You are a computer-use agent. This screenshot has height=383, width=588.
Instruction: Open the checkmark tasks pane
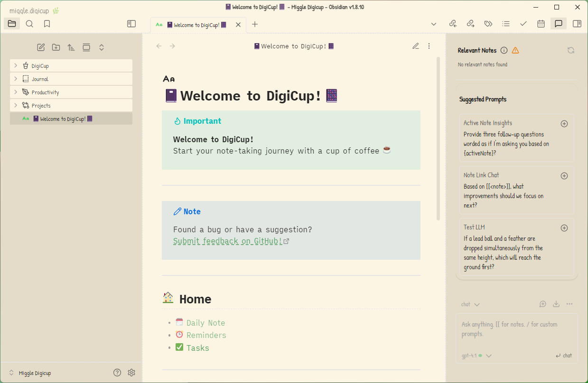[x=523, y=24]
